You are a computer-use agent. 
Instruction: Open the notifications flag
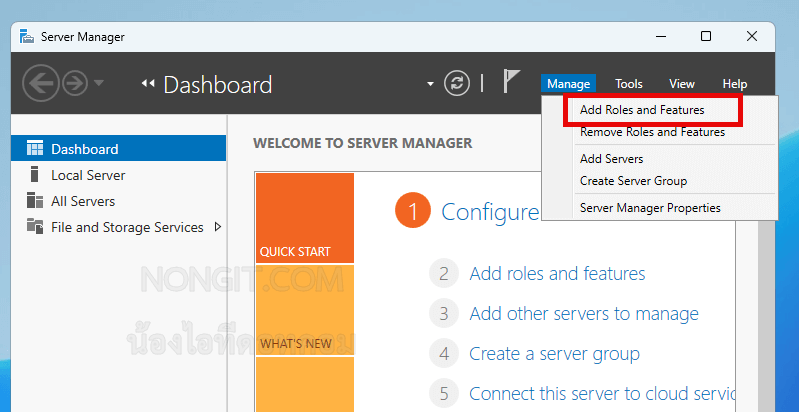coord(511,81)
